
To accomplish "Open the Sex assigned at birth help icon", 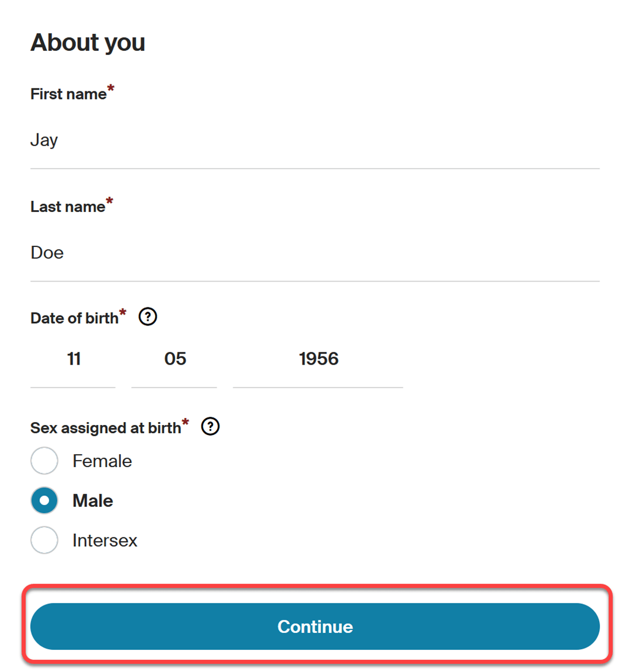I will (211, 426).
